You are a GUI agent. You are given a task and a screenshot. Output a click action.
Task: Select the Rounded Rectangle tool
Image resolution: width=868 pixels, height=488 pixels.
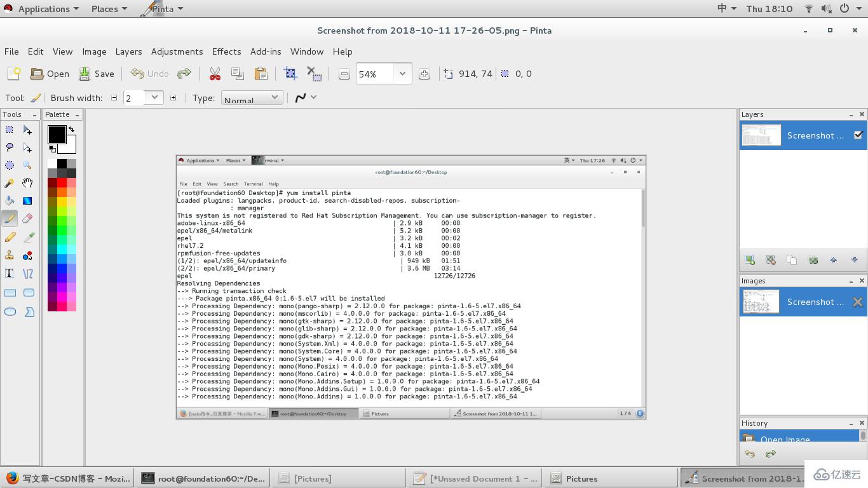tap(29, 293)
